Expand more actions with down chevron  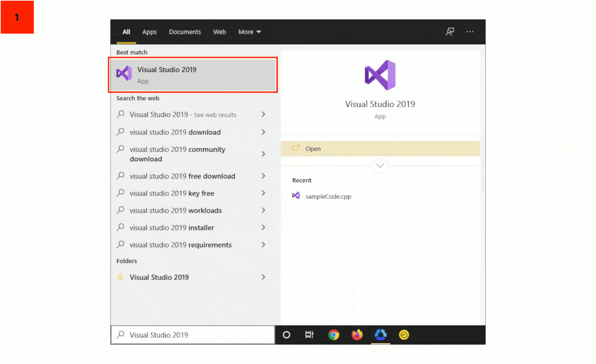380,166
